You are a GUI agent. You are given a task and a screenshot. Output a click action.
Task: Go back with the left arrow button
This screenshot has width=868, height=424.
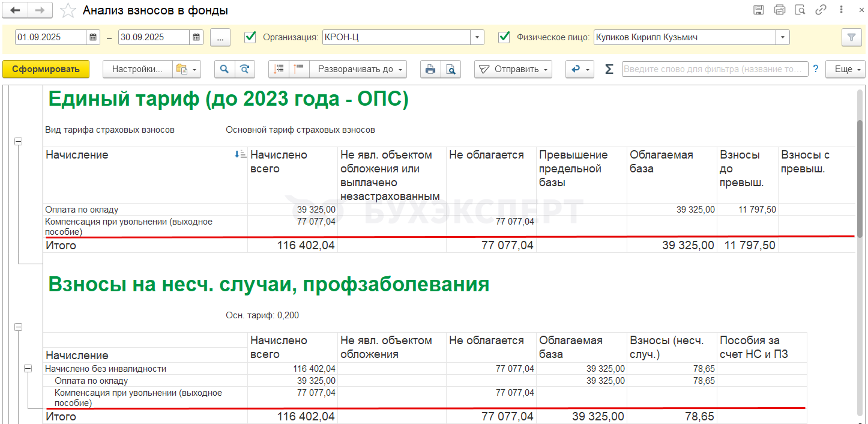pyautogui.click(x=16, y=10)
